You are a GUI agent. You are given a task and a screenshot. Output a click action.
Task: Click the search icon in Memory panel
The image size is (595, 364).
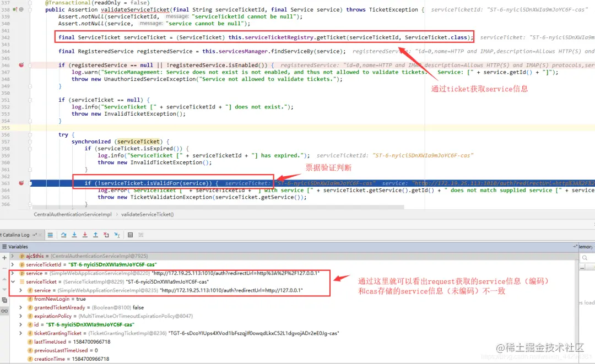pyautogui.click(x=585, y=258)
